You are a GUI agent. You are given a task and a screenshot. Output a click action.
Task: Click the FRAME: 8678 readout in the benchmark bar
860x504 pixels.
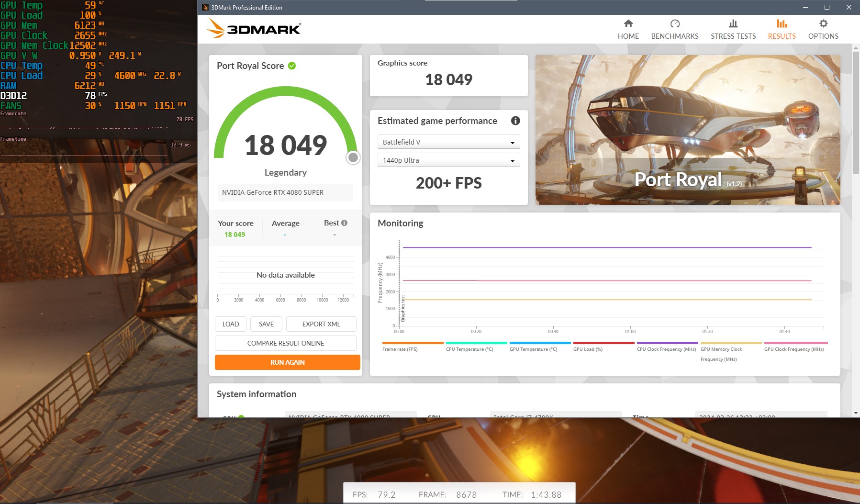point(447,495)
